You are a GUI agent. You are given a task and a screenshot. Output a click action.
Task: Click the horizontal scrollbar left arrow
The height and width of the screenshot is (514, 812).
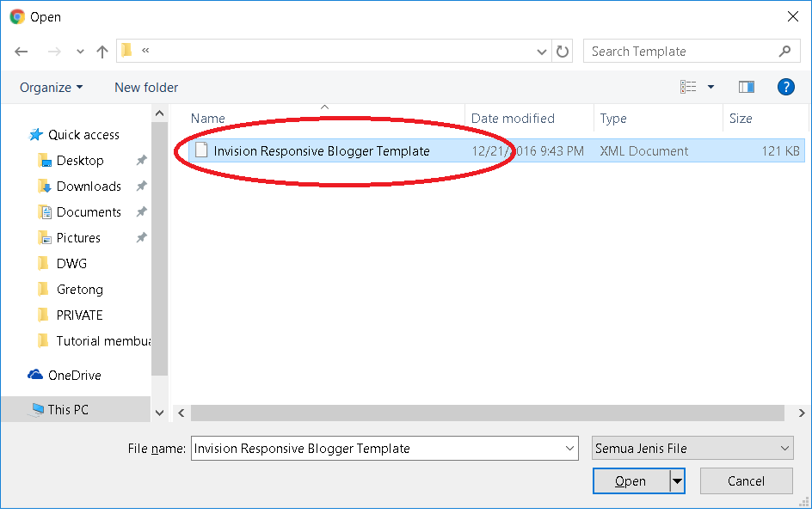[181, 413]
